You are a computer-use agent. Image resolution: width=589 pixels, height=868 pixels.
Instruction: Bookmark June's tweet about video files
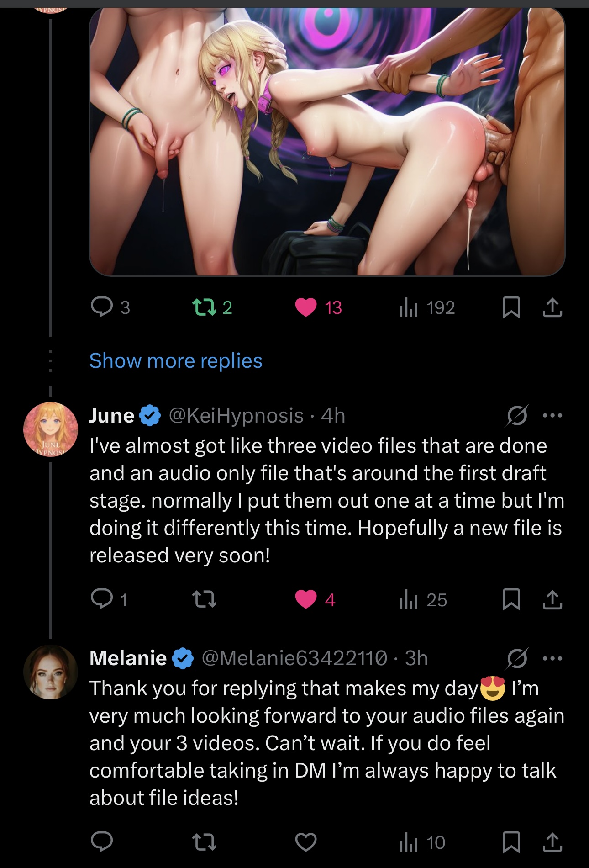click(x=511, y=599)
